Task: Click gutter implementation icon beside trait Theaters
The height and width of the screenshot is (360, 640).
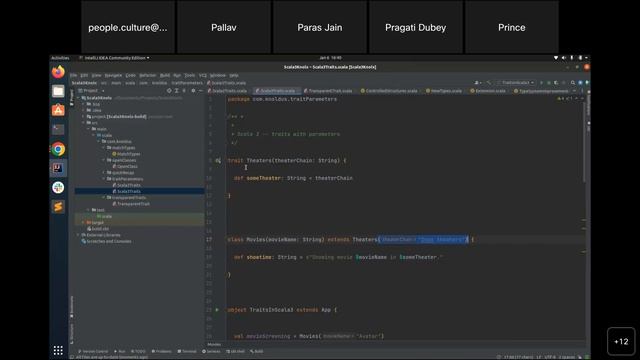Action: 218,161
